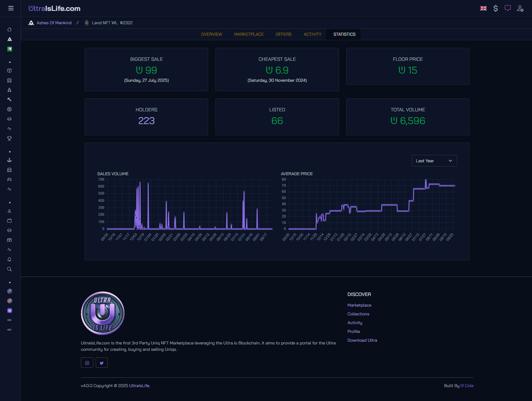Switch to the Marketplace tab
The image size is (532, 401).
tap(249, 34)
